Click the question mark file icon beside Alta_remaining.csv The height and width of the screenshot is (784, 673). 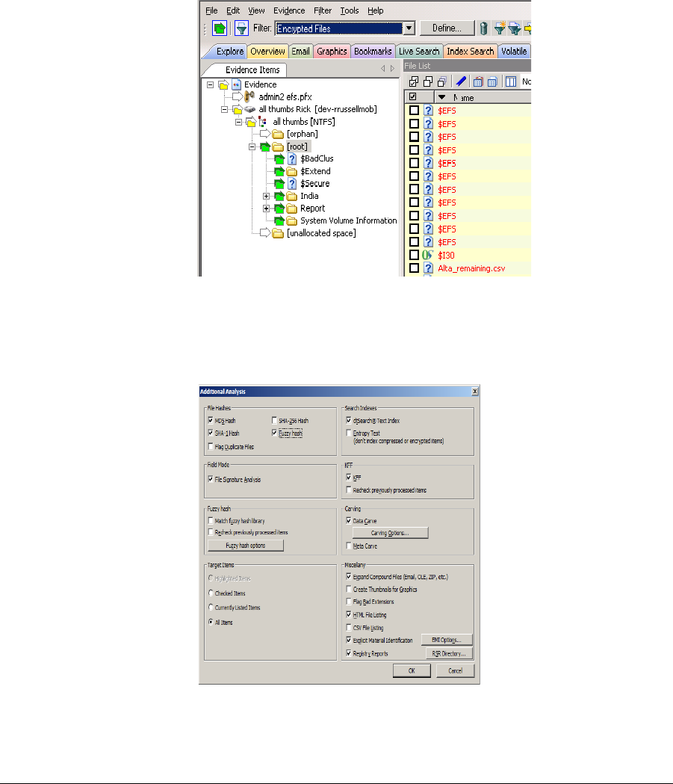[428, 268]
